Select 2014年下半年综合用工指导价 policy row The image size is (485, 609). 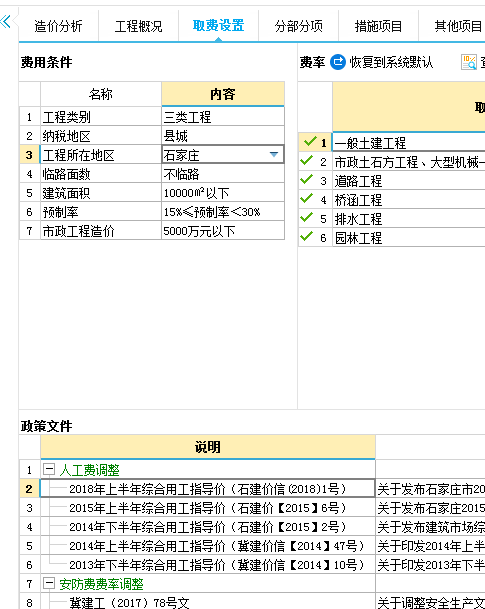click(x=208, y=527)
